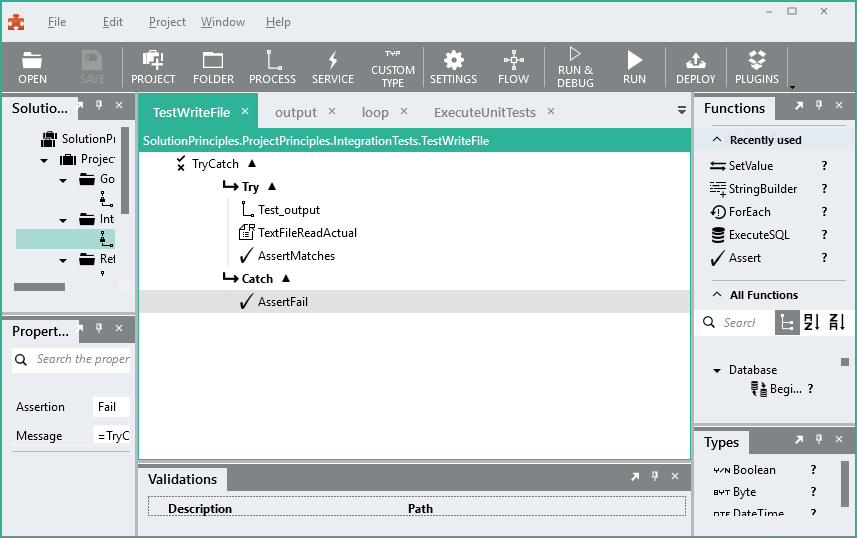Click the Solution panel horizontal scrollbar

[39, 287]
